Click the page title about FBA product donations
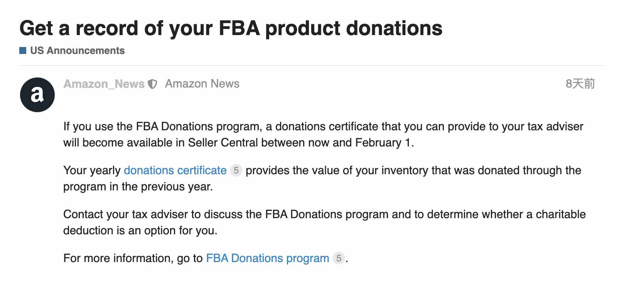644x296 pixels. [231, 28]
